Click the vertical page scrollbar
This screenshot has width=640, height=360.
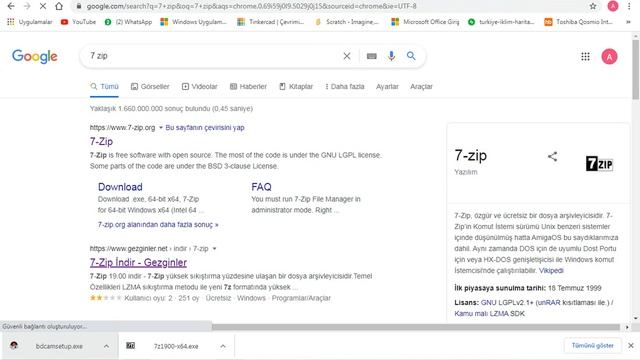(636, 69)
